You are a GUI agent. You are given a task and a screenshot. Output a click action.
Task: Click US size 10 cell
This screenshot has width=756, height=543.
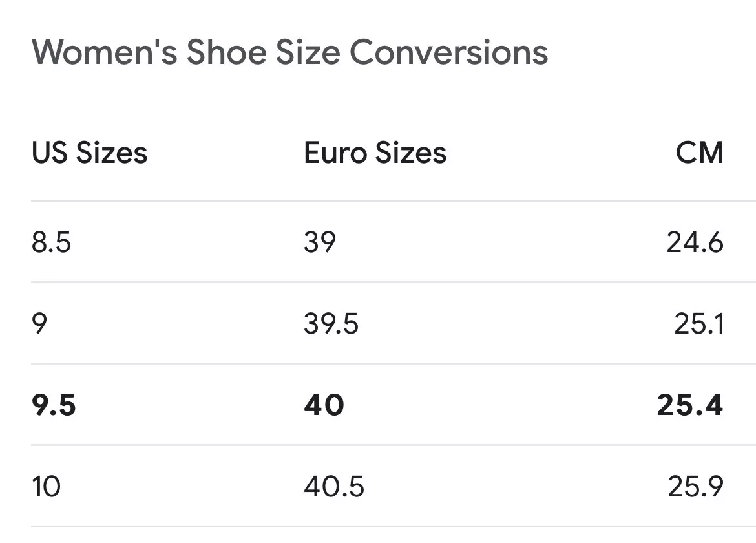(x=47, y=487)
